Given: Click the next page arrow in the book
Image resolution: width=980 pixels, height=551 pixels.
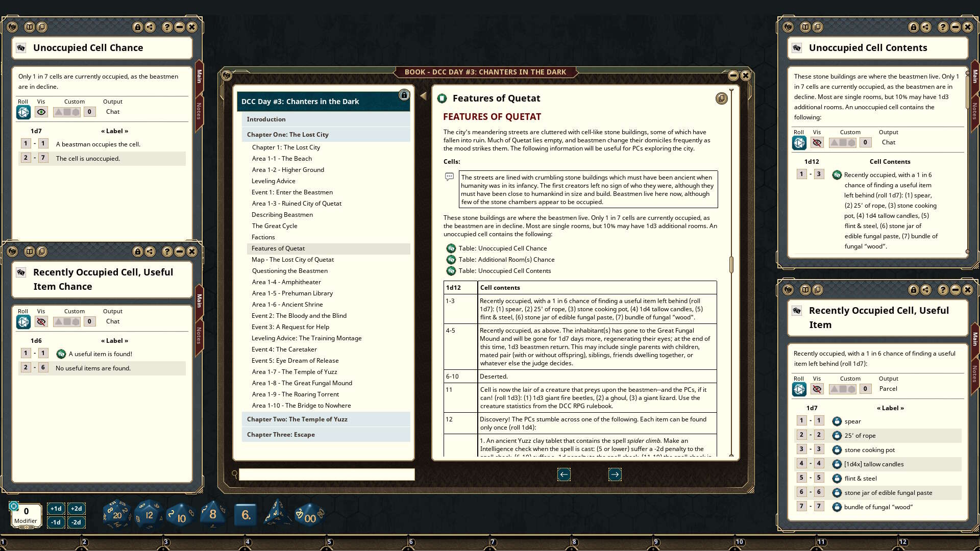Looking at the screenshot, I should point(615,474).
